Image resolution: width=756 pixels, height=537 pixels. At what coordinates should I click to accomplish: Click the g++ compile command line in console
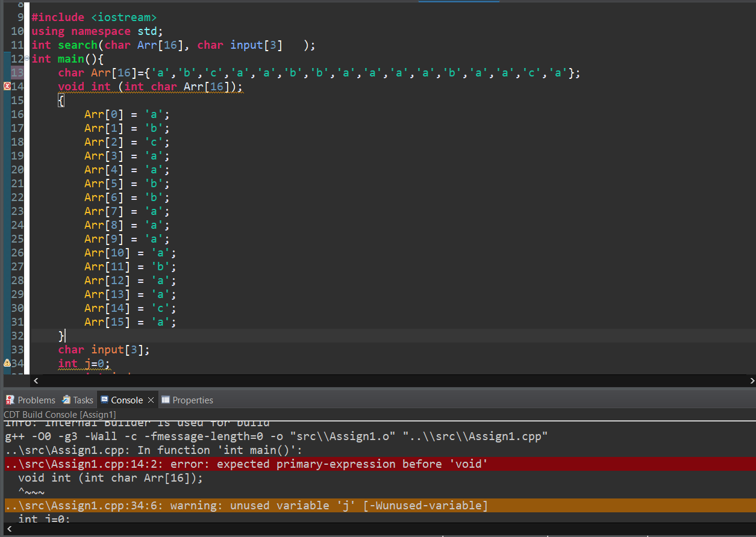[x=276, y=436]
